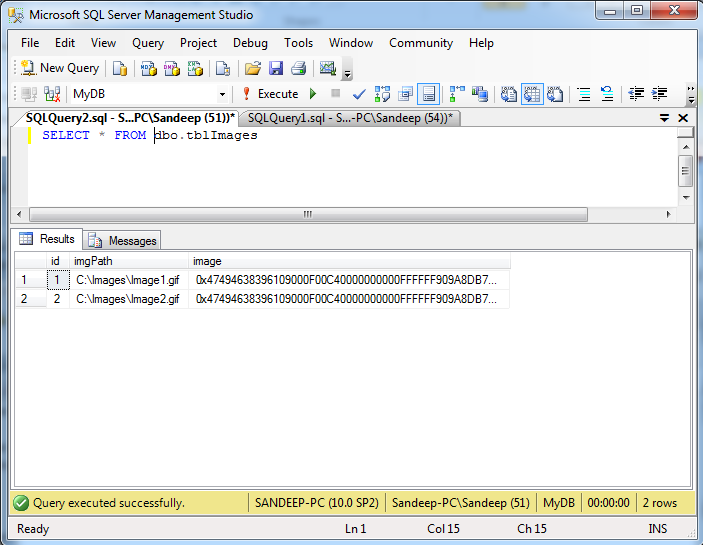The image size is (703, 545).
Task: Click the Change Connection icon
Action: coord(52,94)
